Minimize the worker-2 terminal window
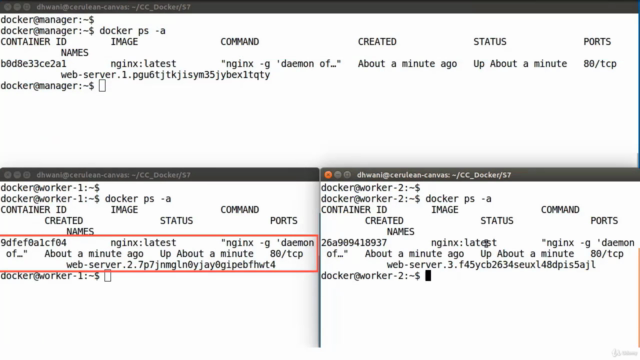Screen dimensions: 640x360 click(338, 175)
